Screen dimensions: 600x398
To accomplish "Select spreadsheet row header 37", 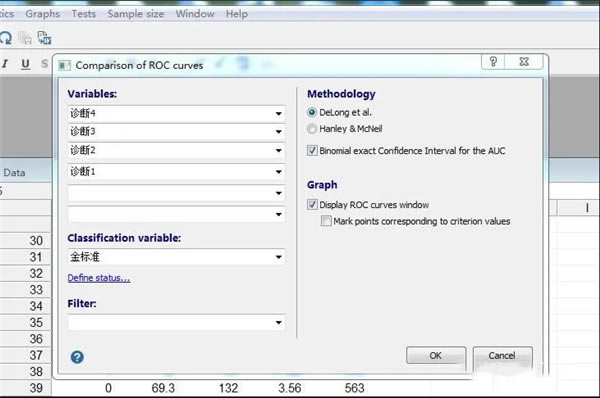I will [25, 355].
